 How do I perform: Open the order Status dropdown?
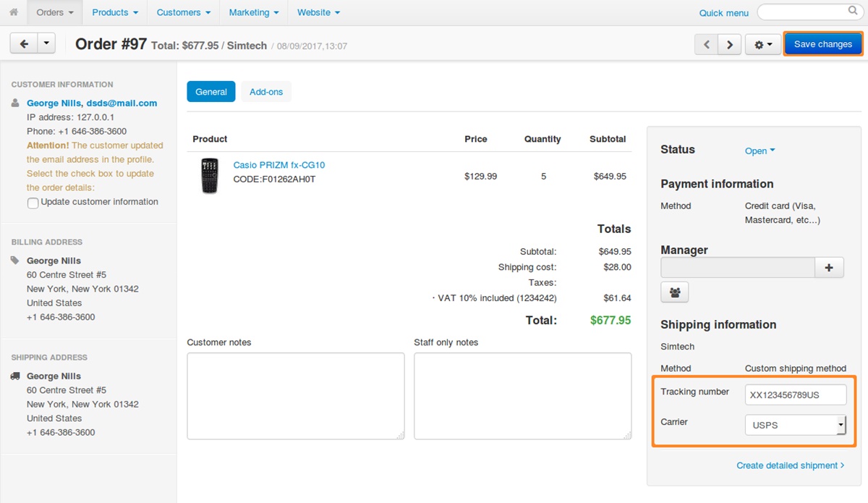tap(759, 151)
